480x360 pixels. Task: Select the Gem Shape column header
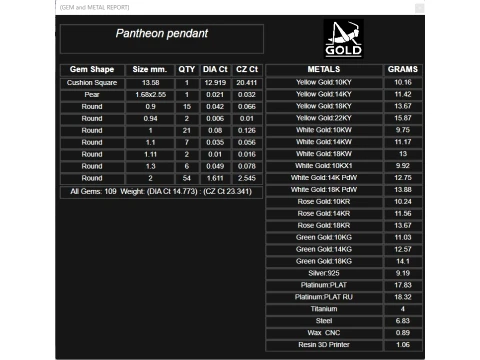[x=92, y=70]
